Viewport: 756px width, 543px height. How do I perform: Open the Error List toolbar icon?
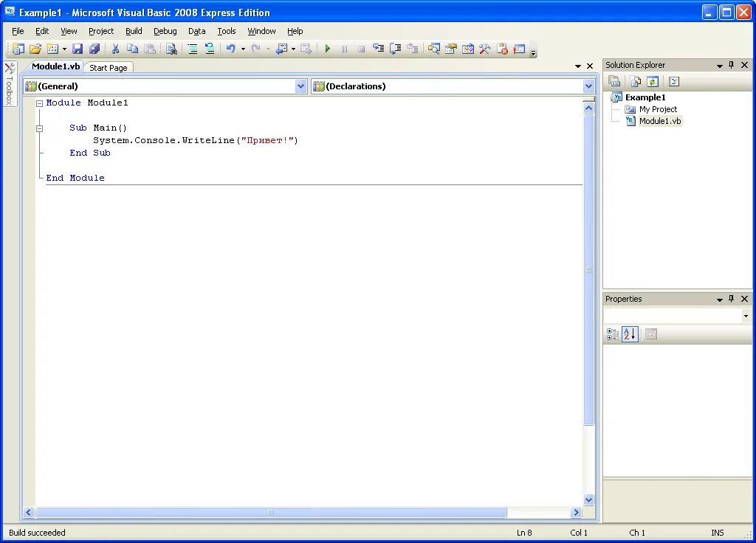(502, 49)
